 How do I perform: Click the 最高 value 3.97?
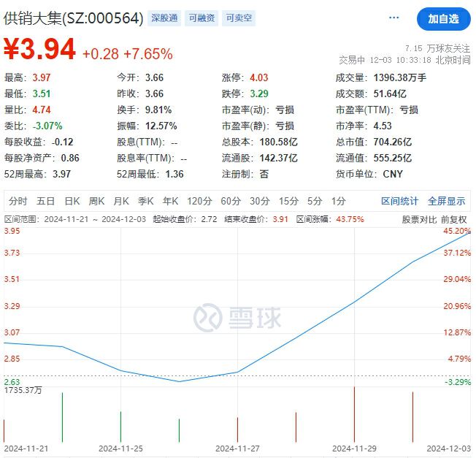(42, 77)
